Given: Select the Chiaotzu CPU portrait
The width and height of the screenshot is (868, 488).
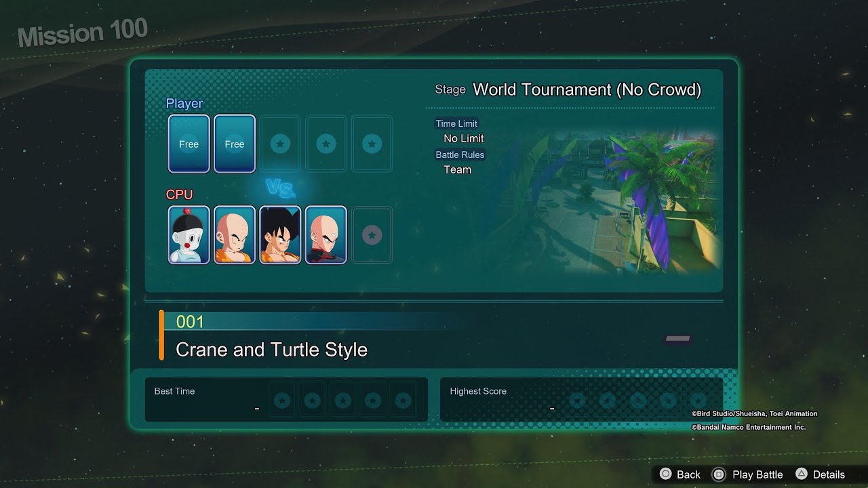Looking at the screenshot, I should [x=189, y=235].
